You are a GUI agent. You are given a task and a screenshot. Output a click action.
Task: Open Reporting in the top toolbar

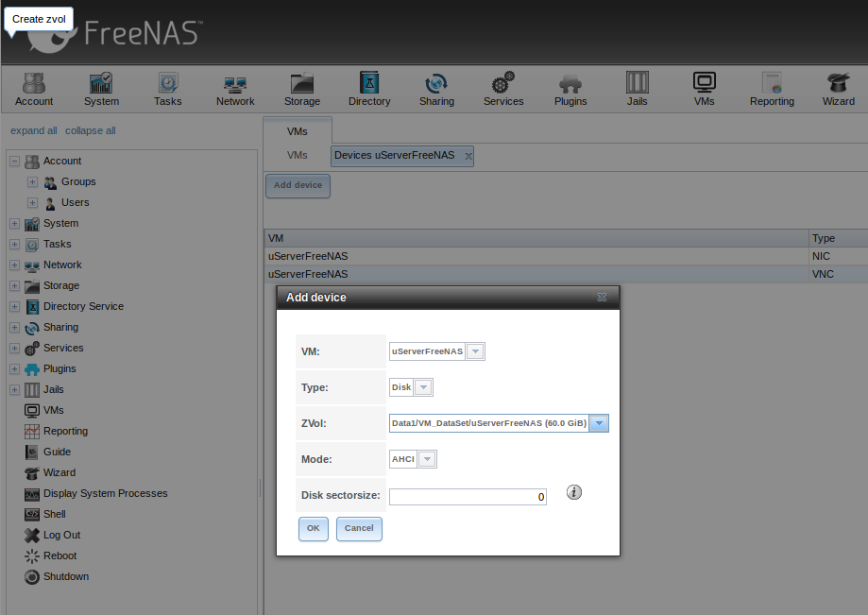pos(772,89)
